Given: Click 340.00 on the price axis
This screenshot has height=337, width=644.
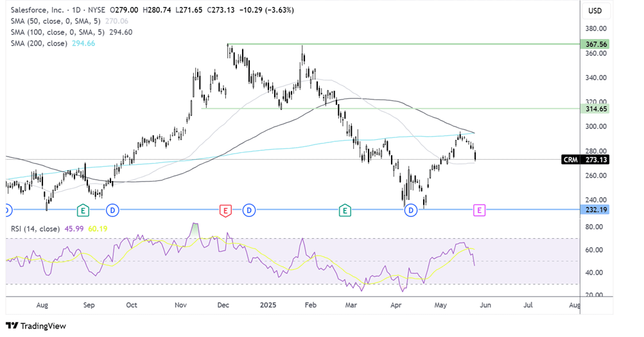Looking at the screenshot, I should pyautogui.click(x=596, y=78).
